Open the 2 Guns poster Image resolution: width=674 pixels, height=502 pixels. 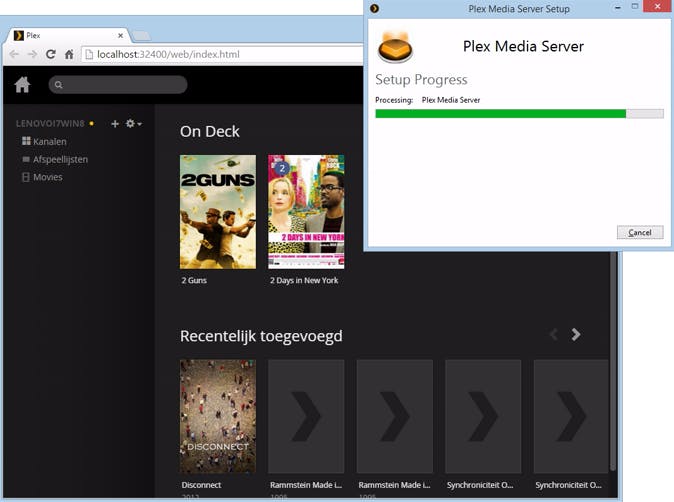pyautogui.click(x=218, y=212)
